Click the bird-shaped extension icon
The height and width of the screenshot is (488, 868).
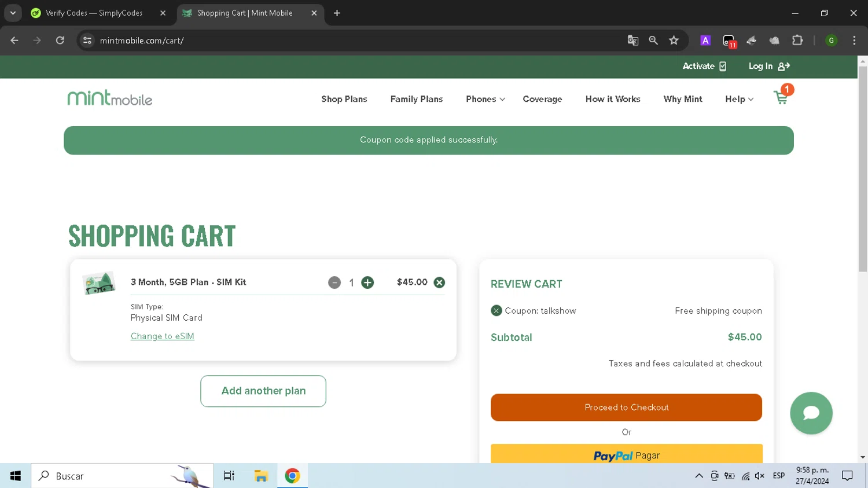(x=751, y=41)
